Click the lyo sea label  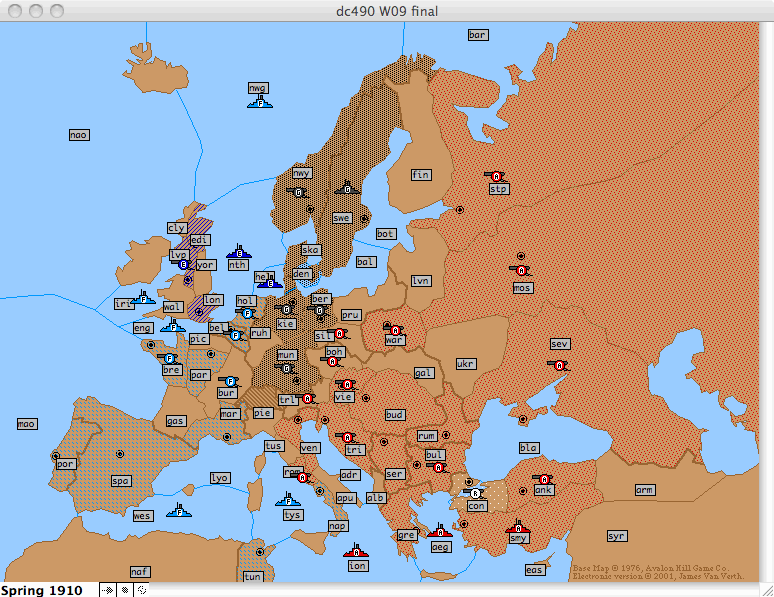(x=220, y=478)
